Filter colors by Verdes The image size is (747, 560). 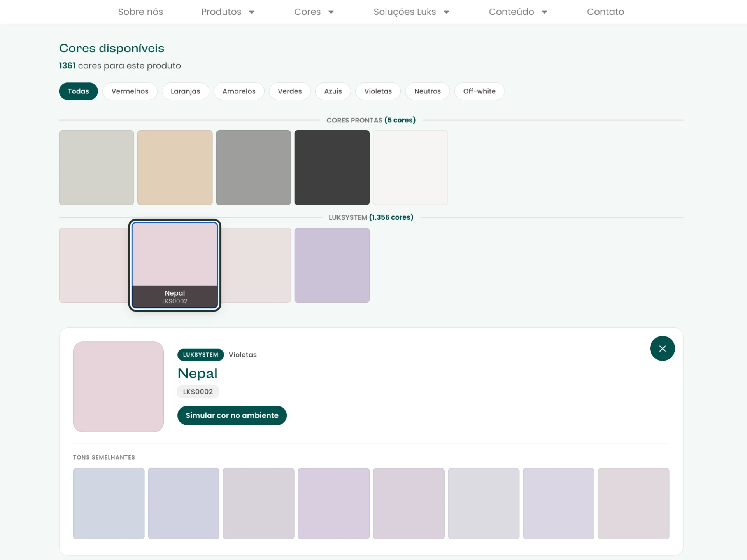(x=290, y=91)
